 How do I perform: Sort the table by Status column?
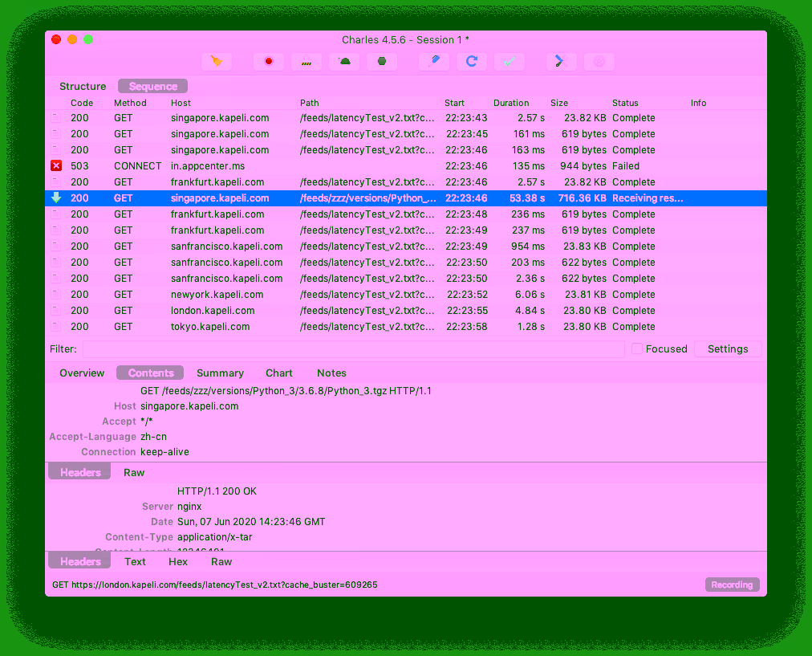tap(625, 103)
